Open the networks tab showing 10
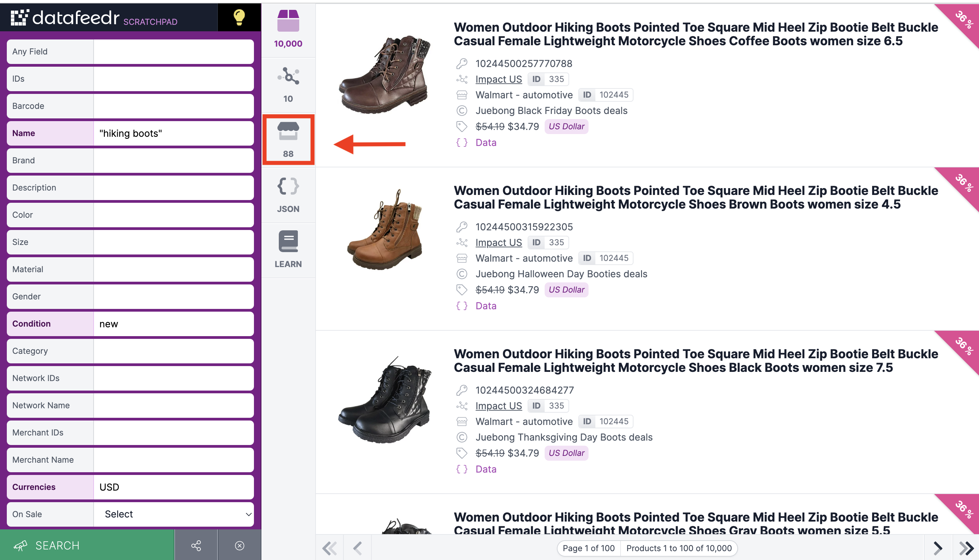This screenshot has height=560, width=979. pyautogui.click(x=288, y=85)
